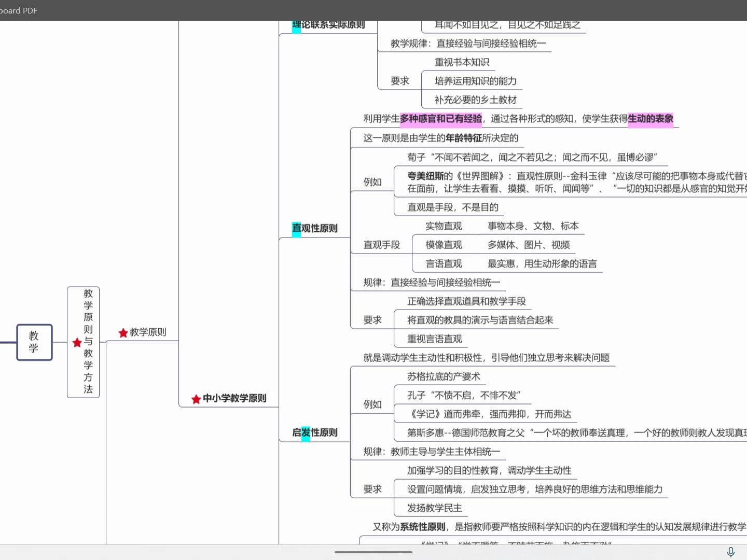The image size is (747, 560).
Task: Click 就是调动学生主动性和积极性 description line
Action: (487, 358)
